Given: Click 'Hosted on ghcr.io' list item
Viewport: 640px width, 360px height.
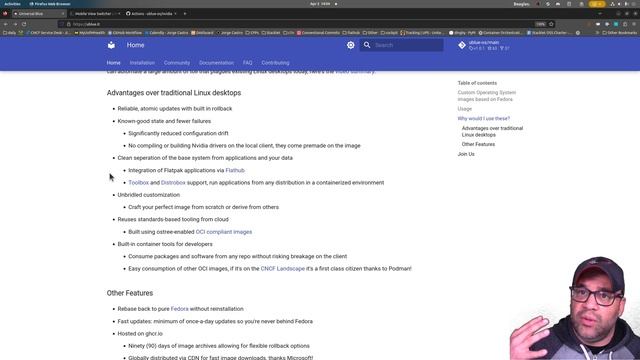Looking at the screenshot, I should point(140,333).
